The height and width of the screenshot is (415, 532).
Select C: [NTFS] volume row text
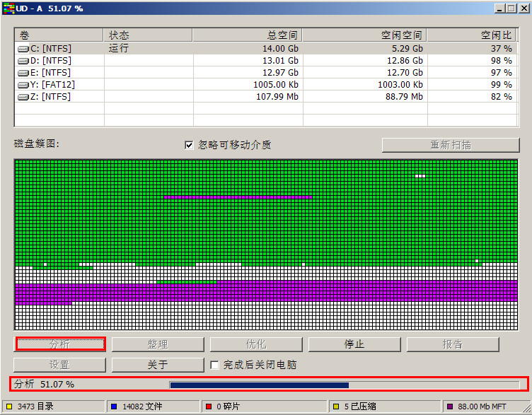pos(51,49)
